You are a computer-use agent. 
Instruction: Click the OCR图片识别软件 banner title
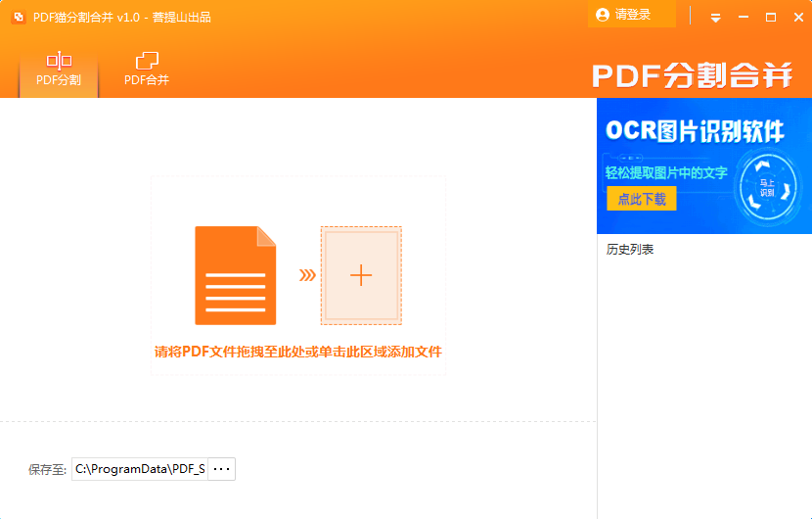pyautogui.click(x=695, y=131)
